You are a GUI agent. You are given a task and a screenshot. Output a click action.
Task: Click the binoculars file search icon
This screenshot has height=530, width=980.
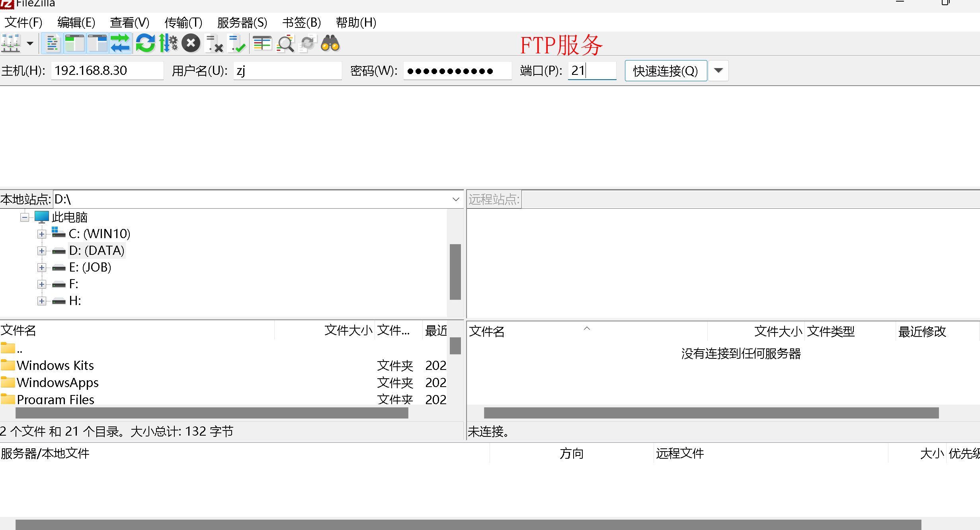[x=330, y=43]
